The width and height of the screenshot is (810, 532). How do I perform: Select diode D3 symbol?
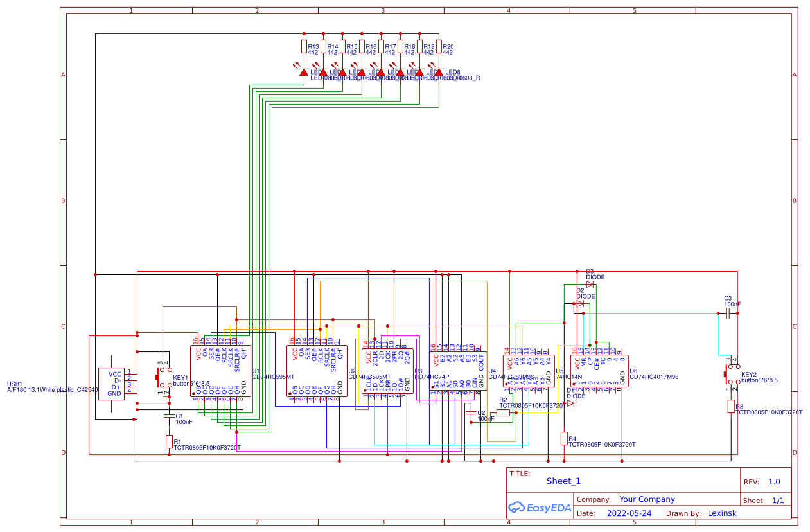(x=589, y=284)
